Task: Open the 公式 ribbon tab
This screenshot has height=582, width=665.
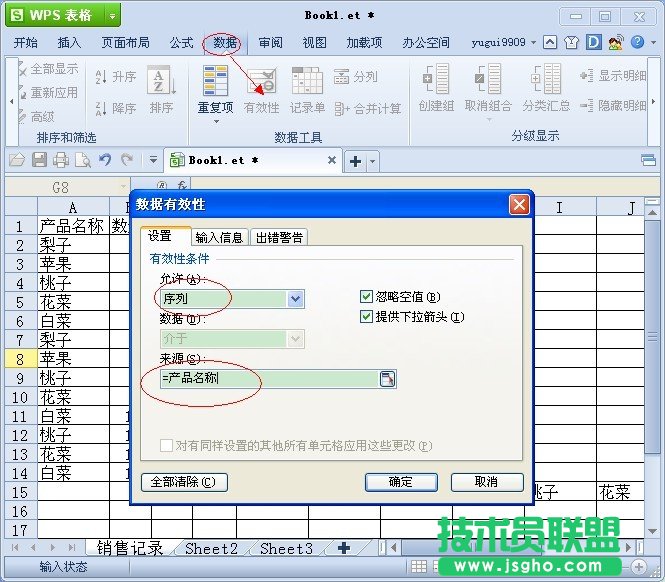Action: 182,42
